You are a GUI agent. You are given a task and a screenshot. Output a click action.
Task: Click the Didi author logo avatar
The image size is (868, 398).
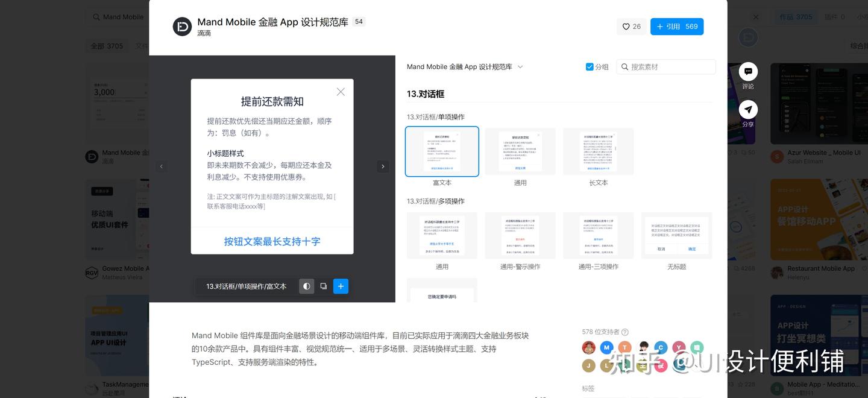coord(182,27)
